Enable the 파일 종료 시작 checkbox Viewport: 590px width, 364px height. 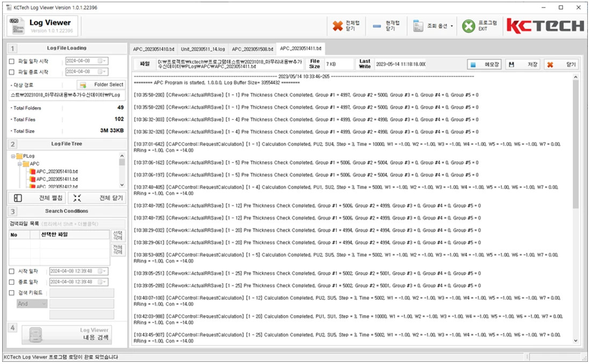pos(12,72)
